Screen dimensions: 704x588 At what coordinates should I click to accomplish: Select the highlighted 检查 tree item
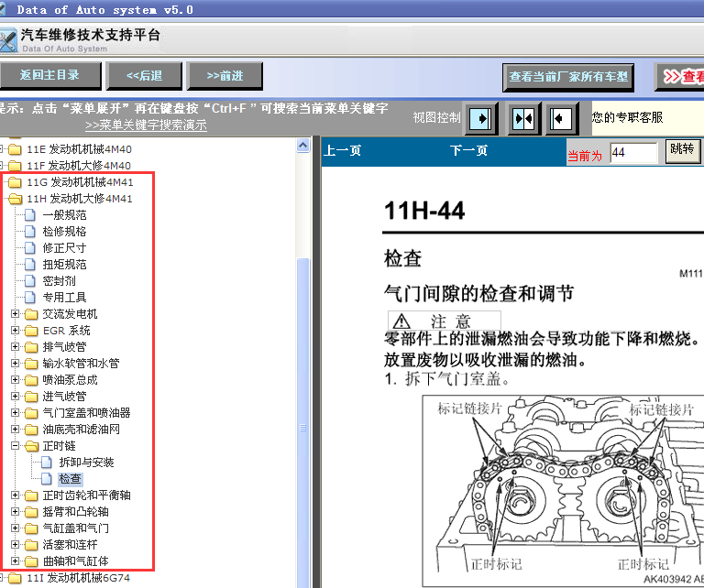click(71, 479)
